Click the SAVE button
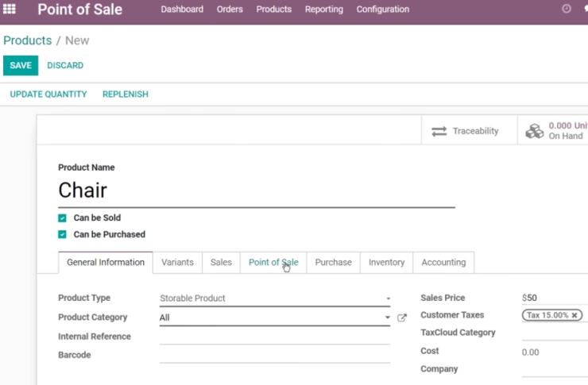The width and height of the screenshot is (588, 385). pyautogui.click(x=21, y=66)
